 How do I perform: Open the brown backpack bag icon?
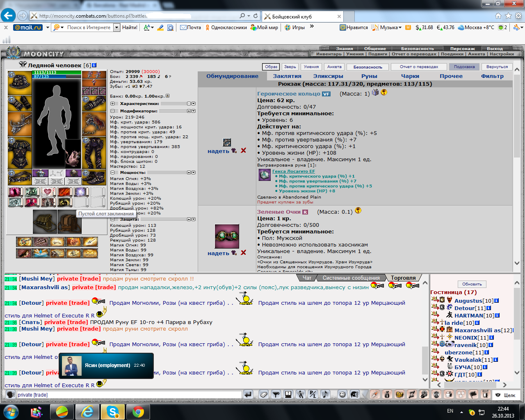point(69,221)
